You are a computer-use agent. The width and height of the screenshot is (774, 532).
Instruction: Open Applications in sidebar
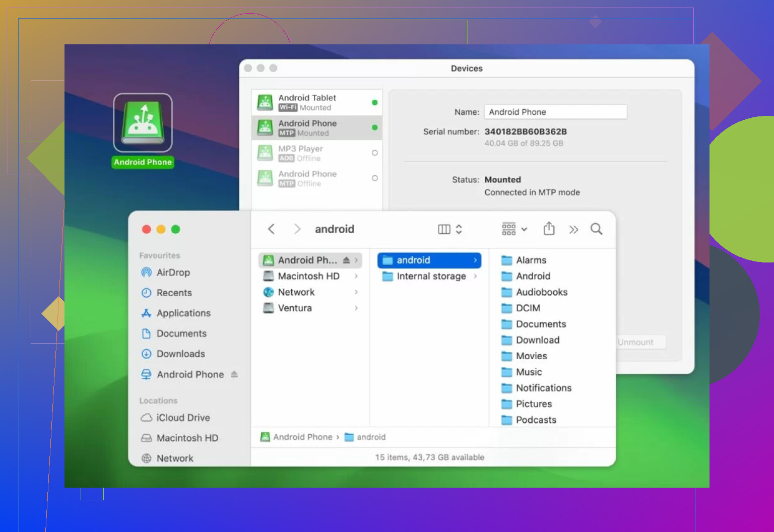click(183, 313)
